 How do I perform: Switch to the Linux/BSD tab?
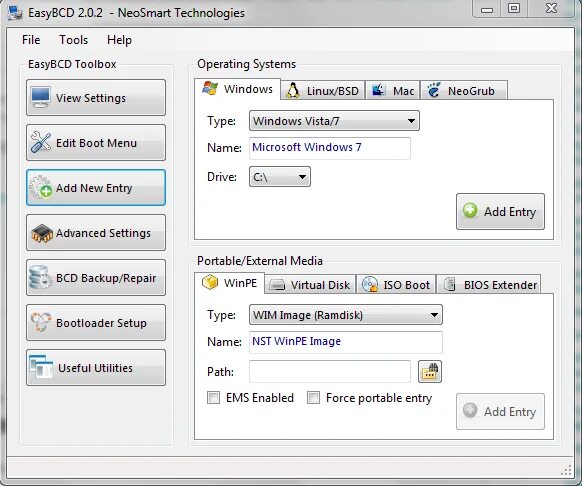coord(323,90)
